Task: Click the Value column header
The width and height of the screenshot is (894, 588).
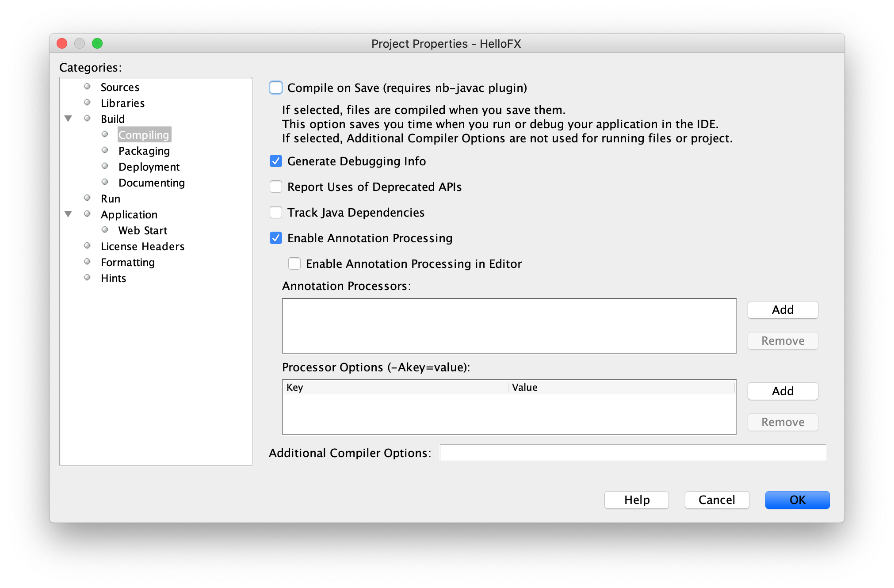Action: pyautogui.click(x=622, y=387)
